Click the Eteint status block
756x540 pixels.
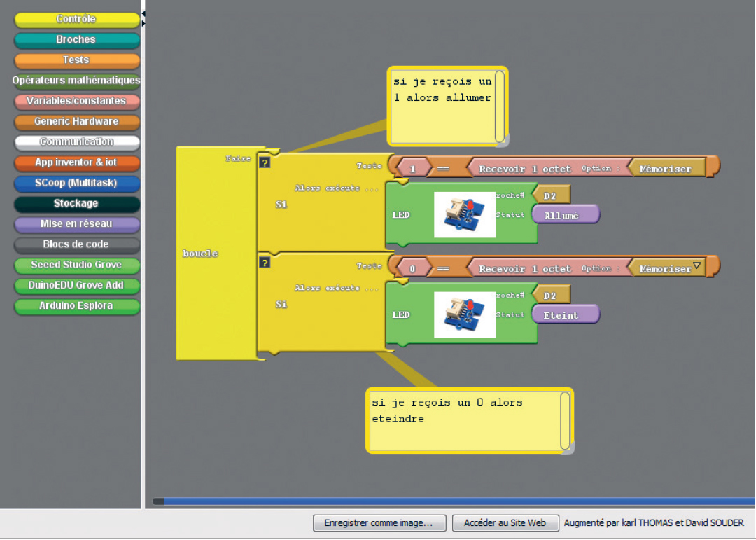point(566,315)
